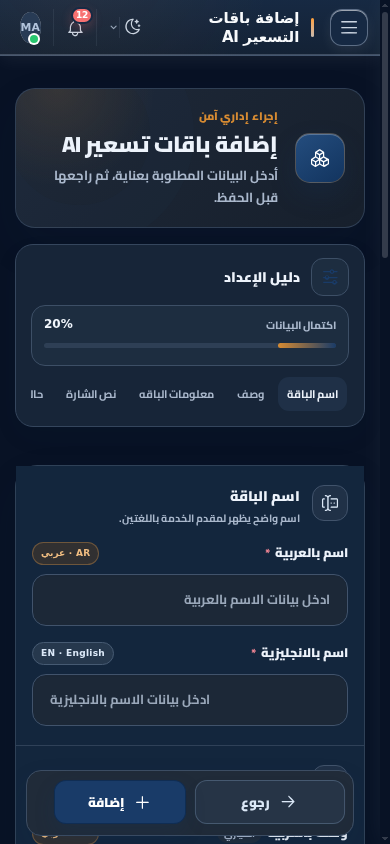
Task: Open the hamburger navigation menu
Action: (x=349, y=27)
